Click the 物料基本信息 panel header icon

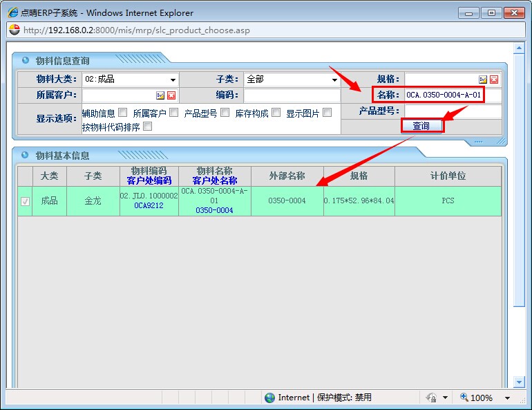(x=26, y=156)
